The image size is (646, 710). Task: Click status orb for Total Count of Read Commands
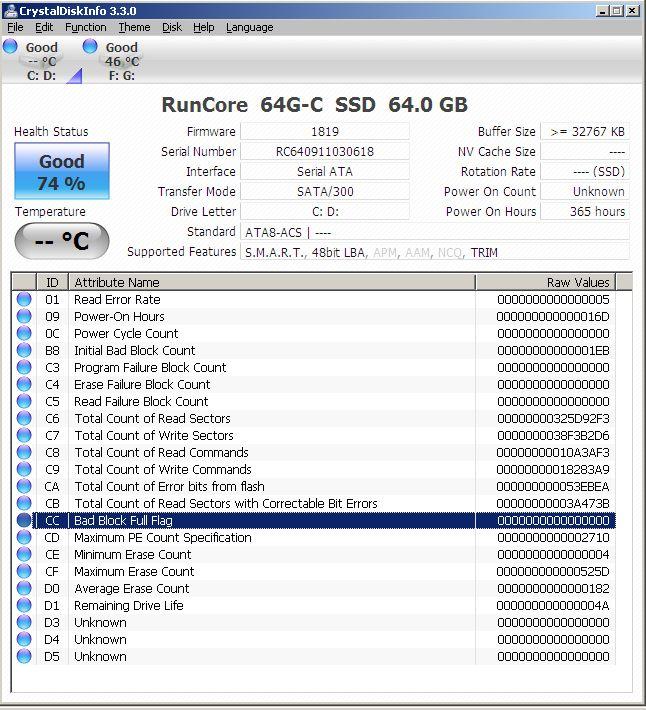(24, 452)
